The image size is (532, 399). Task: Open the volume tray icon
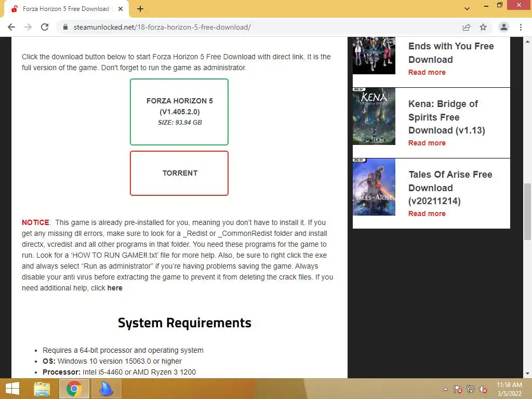483,389
